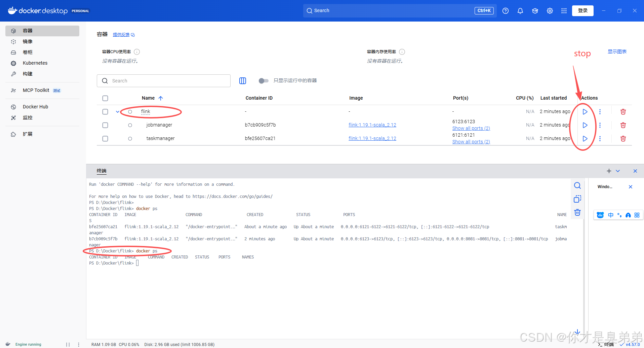Select the Windo... terminal session
Image resolution: width=644 pixels, height=348 pixels.
(x=605, y=187)
